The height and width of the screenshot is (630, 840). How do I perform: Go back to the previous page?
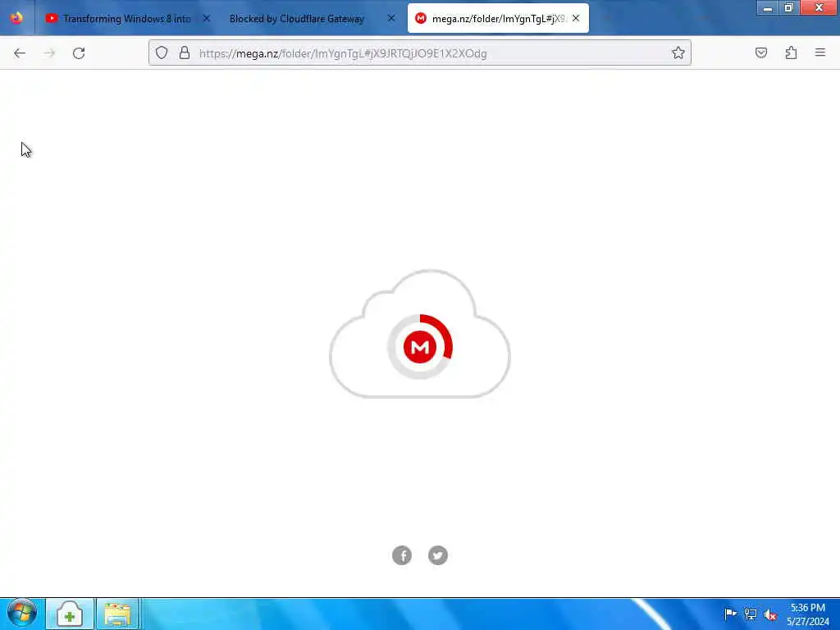click(x=20, y=53)
